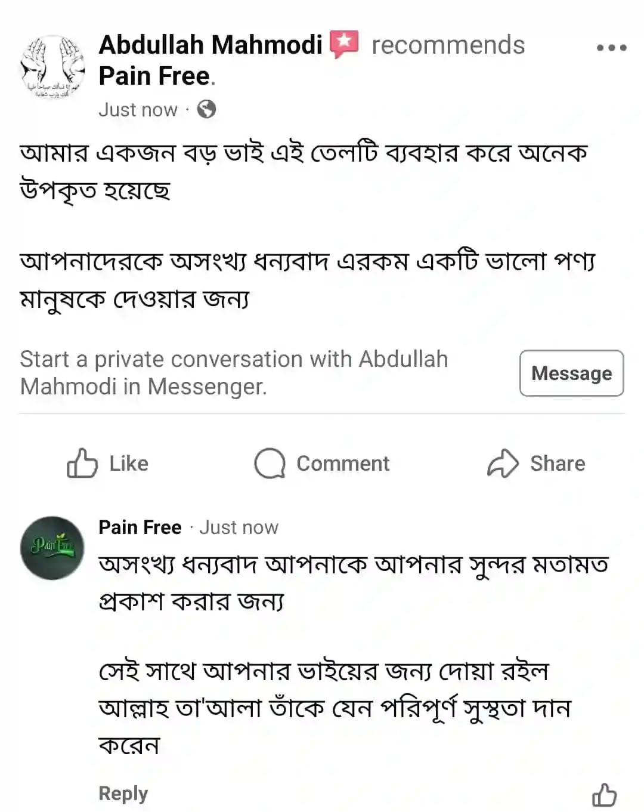Reply to Pain Free's comment
Viewport: 644px width, 812px height.
[123, 794]
